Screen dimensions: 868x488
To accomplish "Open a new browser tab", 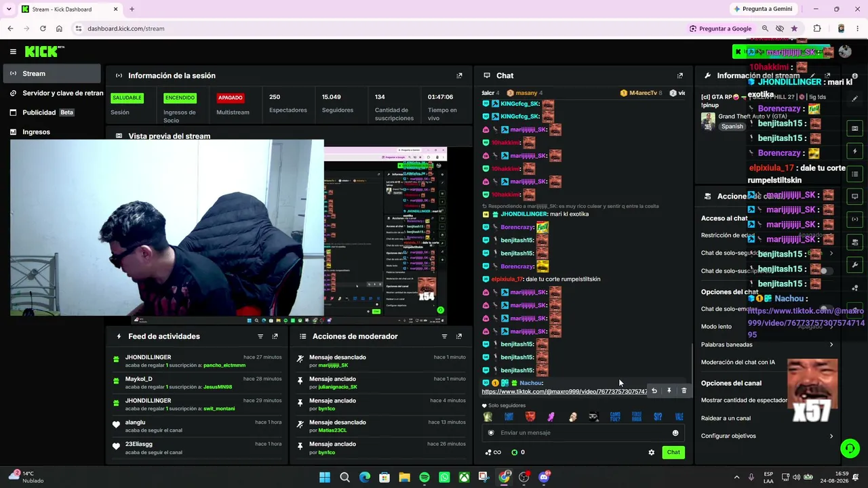I will tap(132, 9).
